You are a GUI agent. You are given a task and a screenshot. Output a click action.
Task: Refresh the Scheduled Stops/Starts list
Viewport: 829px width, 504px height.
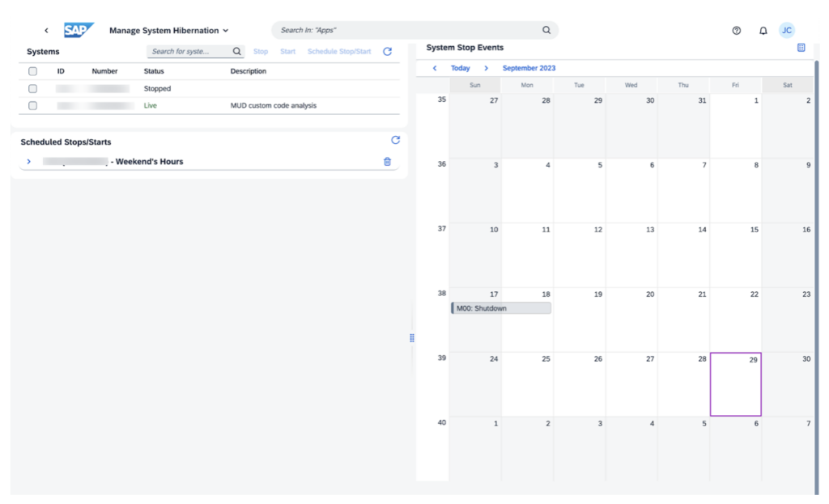click(395, 141)
